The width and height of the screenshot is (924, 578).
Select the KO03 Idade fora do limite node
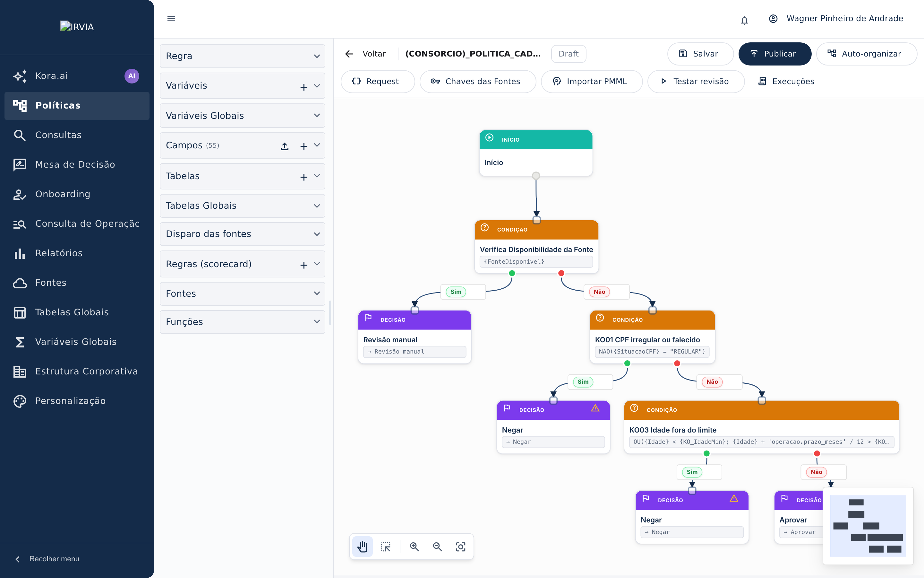tap(761, 427)
